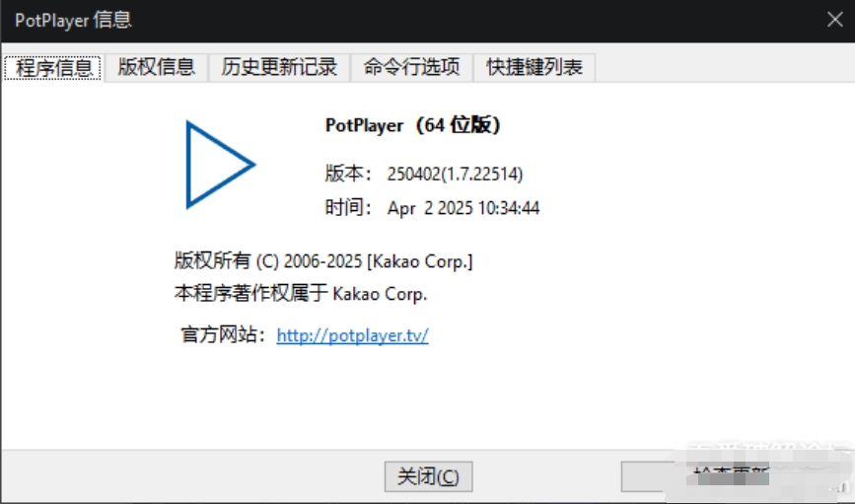Open the 历史更新记录 tab

tap(279, 68)
